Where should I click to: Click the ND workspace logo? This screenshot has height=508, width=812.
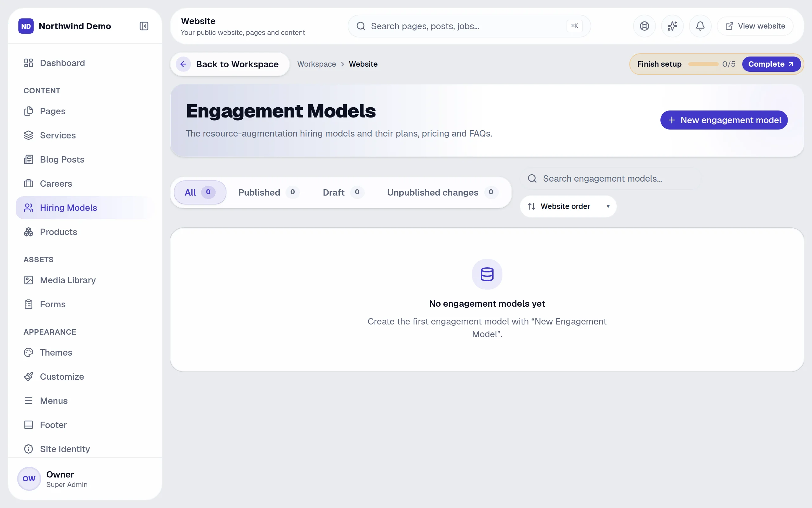click(26, 26)
